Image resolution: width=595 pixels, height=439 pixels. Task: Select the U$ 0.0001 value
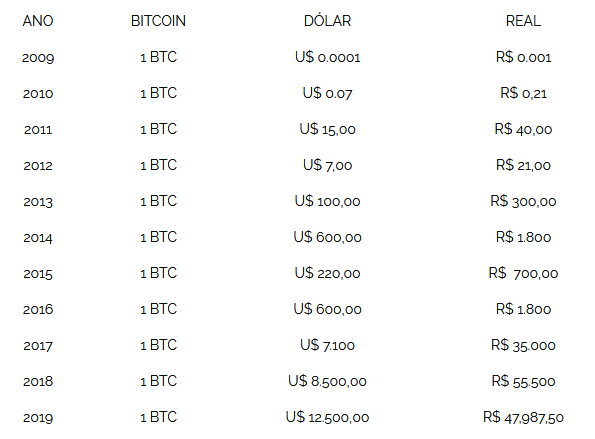pos(327,57)
